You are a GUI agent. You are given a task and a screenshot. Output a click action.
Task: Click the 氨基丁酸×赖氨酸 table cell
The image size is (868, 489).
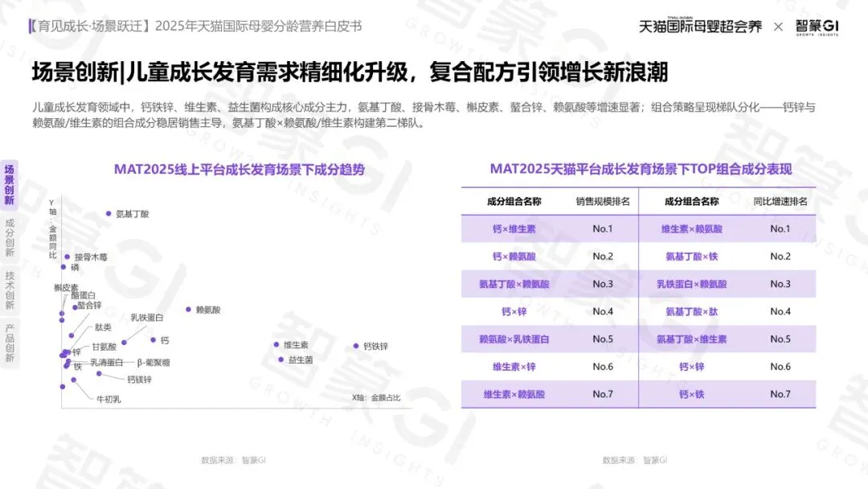[x=514, y=284]
